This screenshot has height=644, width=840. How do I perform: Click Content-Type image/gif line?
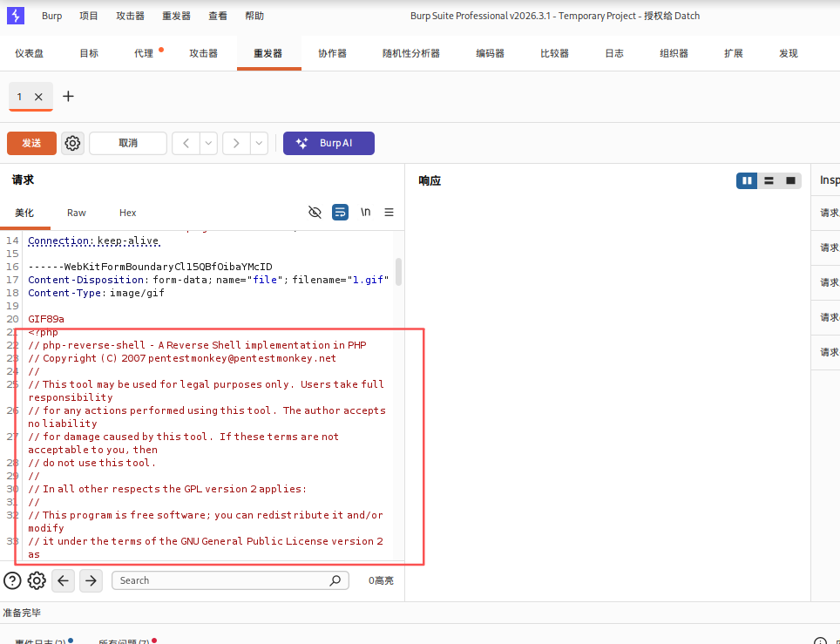click(x=97, y=293)
